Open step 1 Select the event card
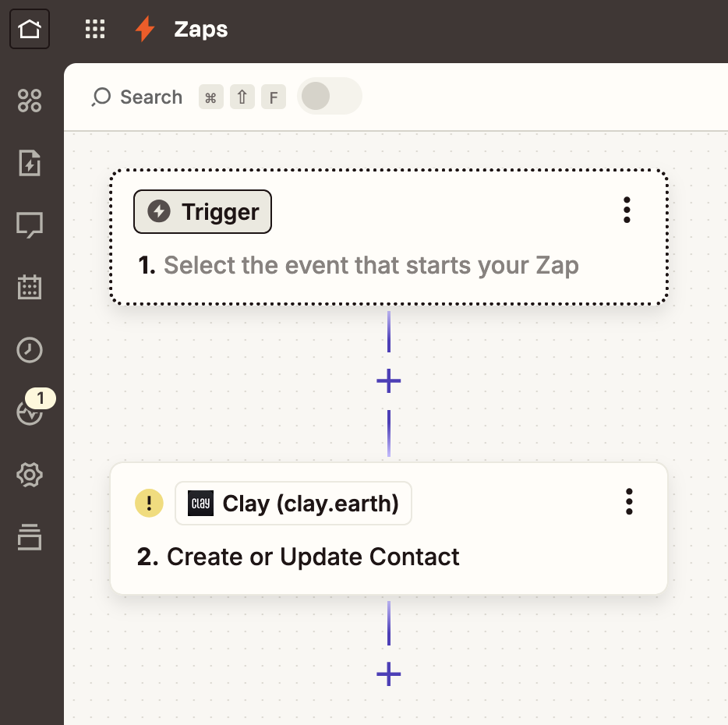The width and height of the screenshot is (728, 725). pyautogui.click(x=389, y=237)
